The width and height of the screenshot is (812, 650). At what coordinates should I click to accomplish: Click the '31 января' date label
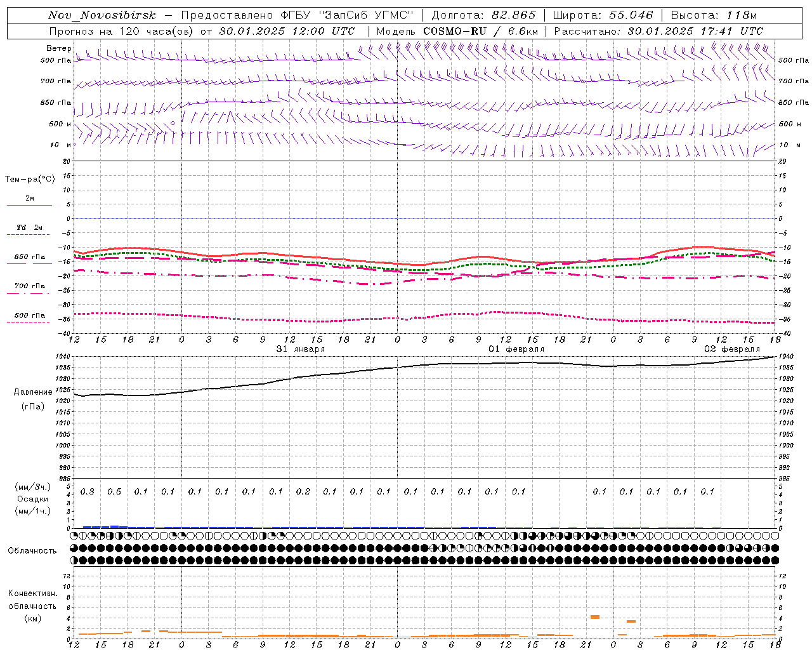coord(300,349)
